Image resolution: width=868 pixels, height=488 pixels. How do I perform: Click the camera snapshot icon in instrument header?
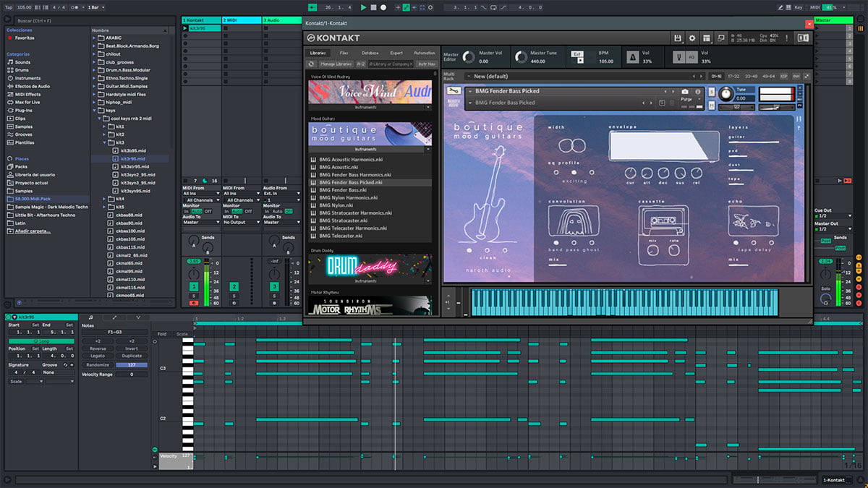click(685, 92)
